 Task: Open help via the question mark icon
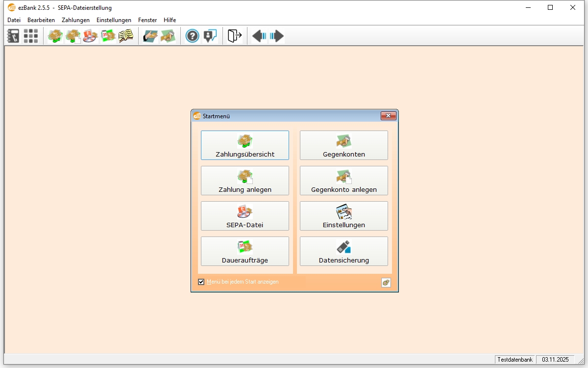[193, 36]
